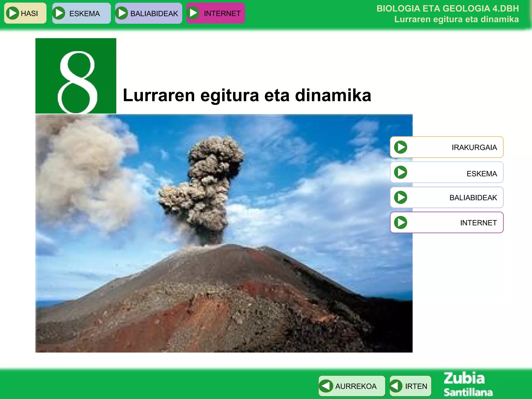Select the pink INTERNET tab
Viewport: 532px width, 399px height.
[x=222, y=13]
